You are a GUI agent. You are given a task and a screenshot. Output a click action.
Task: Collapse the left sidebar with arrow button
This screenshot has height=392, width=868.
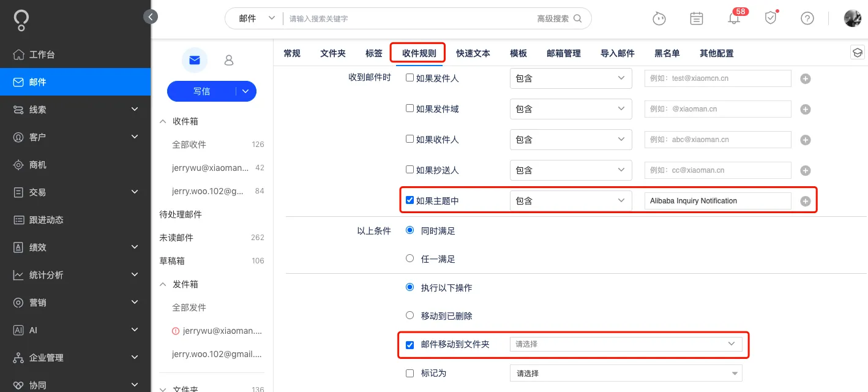pos(151,17)
